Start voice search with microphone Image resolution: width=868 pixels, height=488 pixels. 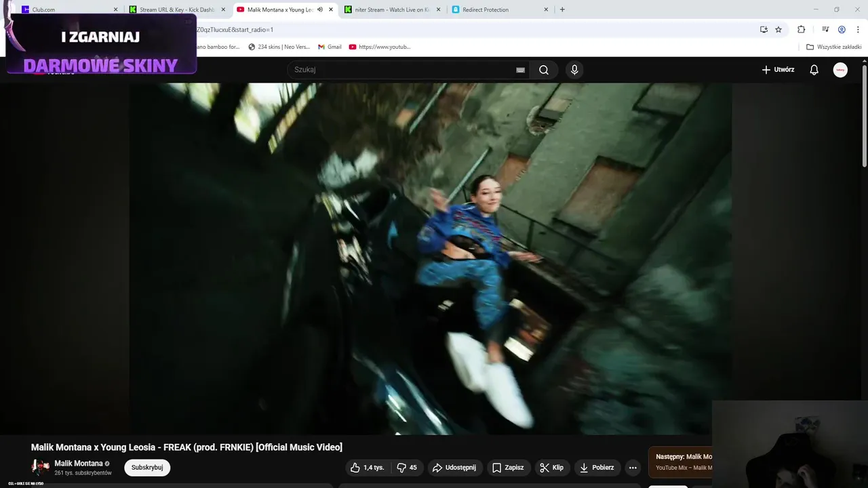574,70
